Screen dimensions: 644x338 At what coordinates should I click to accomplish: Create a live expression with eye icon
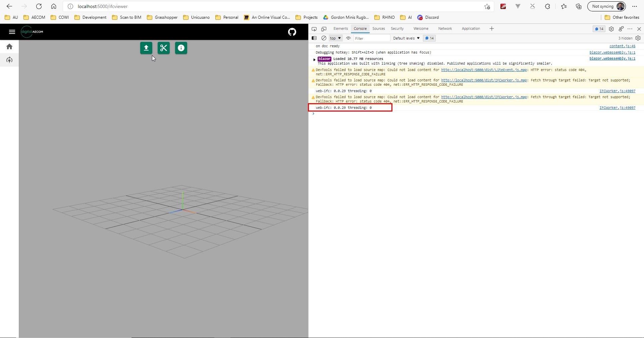tap(348, 38)
